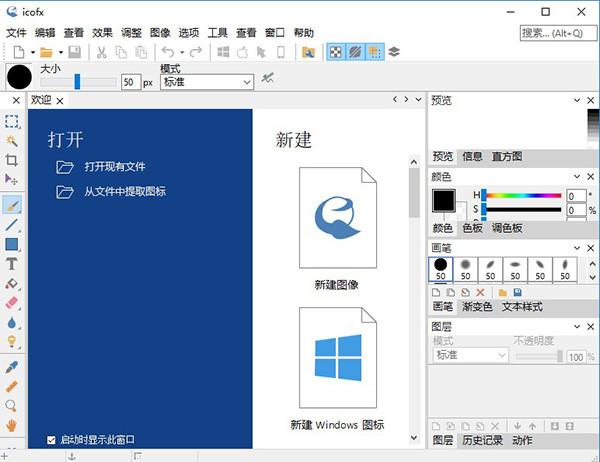Select the Crop tool in left toolbar
Image resolution: width=600 pixels, height=462 pixels.
click(12, 160)
